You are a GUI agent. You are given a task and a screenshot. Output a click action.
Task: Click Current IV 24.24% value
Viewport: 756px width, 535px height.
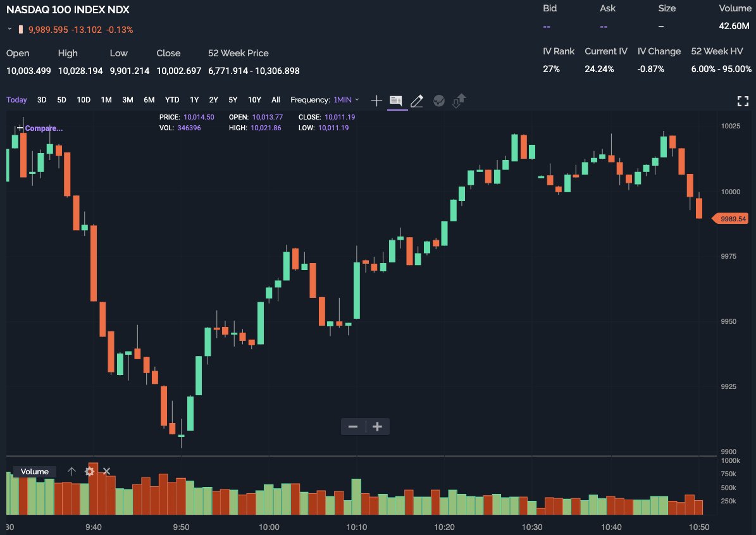tap(599, 69)
